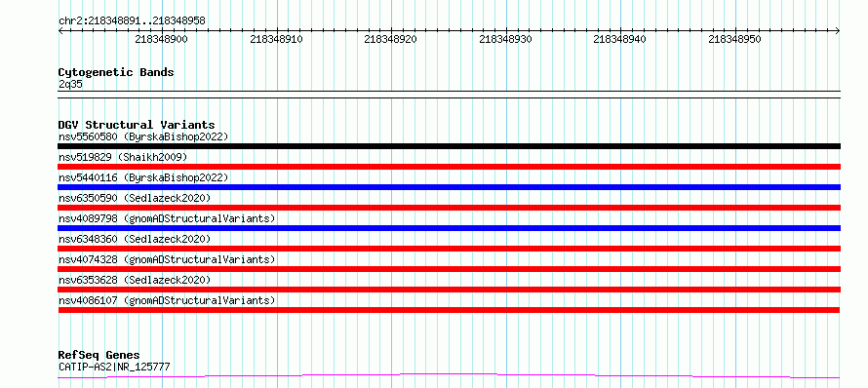
Task: Click the nsv5560580 (ByrskaBishop2022) variant label
Action: click(143, 136)
